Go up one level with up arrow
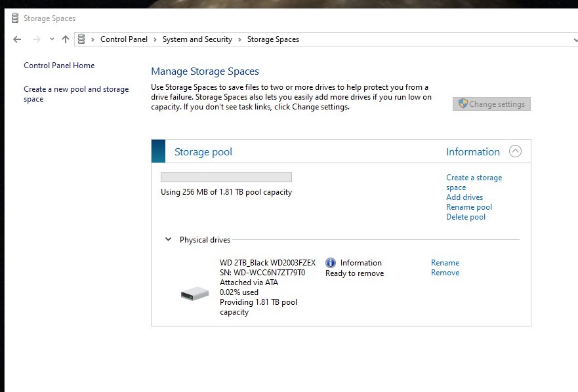This screenshot has width=578, height=392. pos(66,39)
